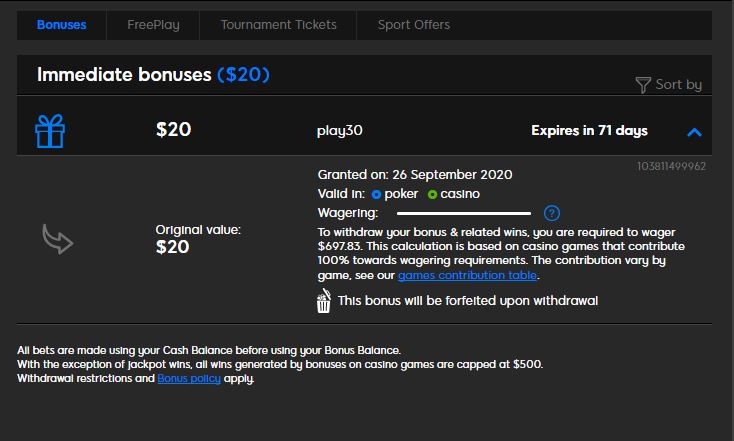Switch to the FreePlay tab
This screenshot has height=441, width=734.
click(x=153, y=25)
